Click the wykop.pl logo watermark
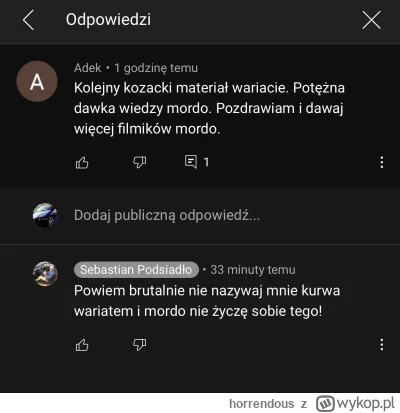 point(355,403)
